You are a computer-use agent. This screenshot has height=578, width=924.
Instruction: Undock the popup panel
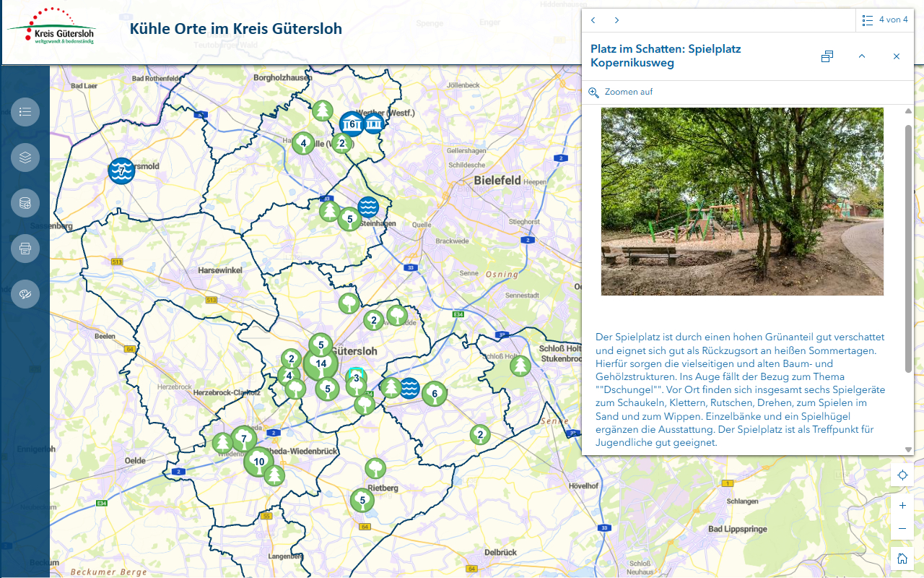point(827,56)
